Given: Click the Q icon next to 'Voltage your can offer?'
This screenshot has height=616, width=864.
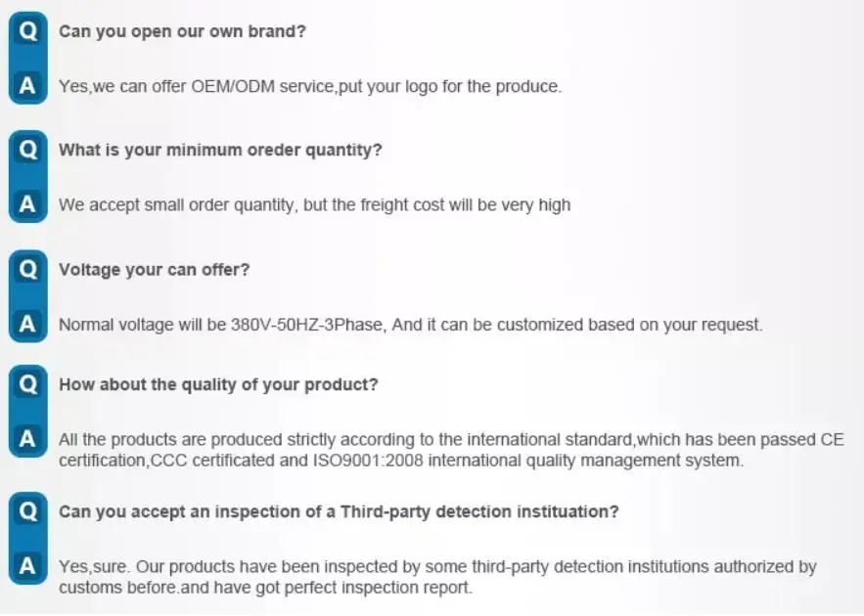Looking at the screenshot, I should tap(28, 269).
